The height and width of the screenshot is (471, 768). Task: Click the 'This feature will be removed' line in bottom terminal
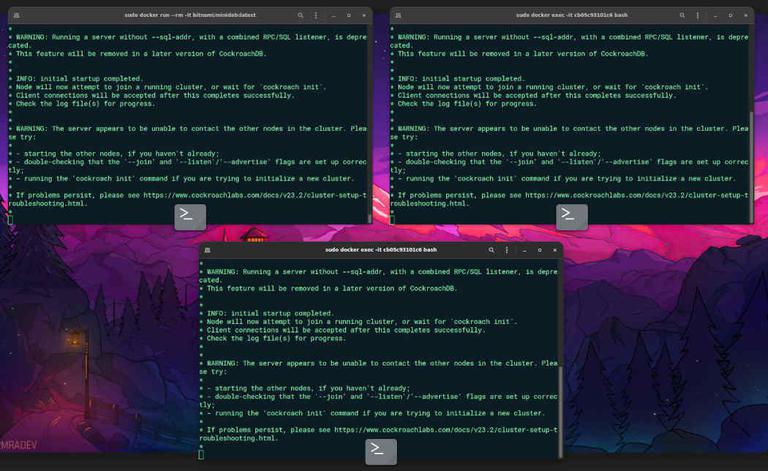(x=332, y=288)
